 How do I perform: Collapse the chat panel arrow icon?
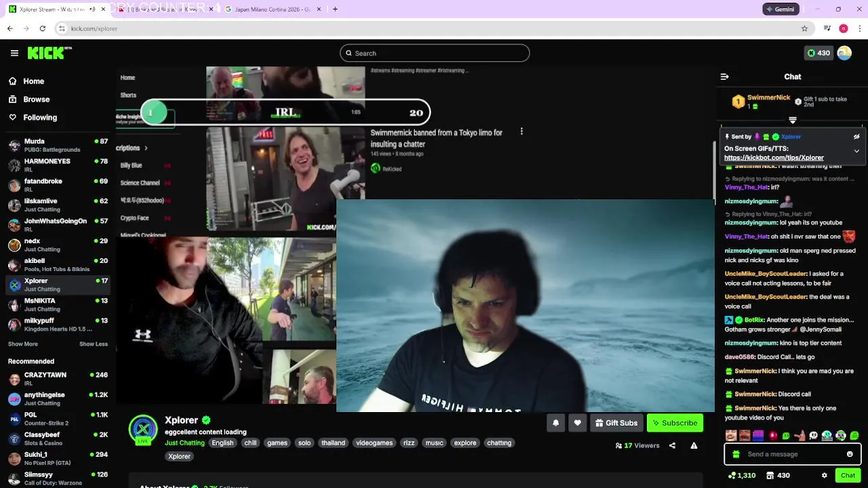(724, 77)
